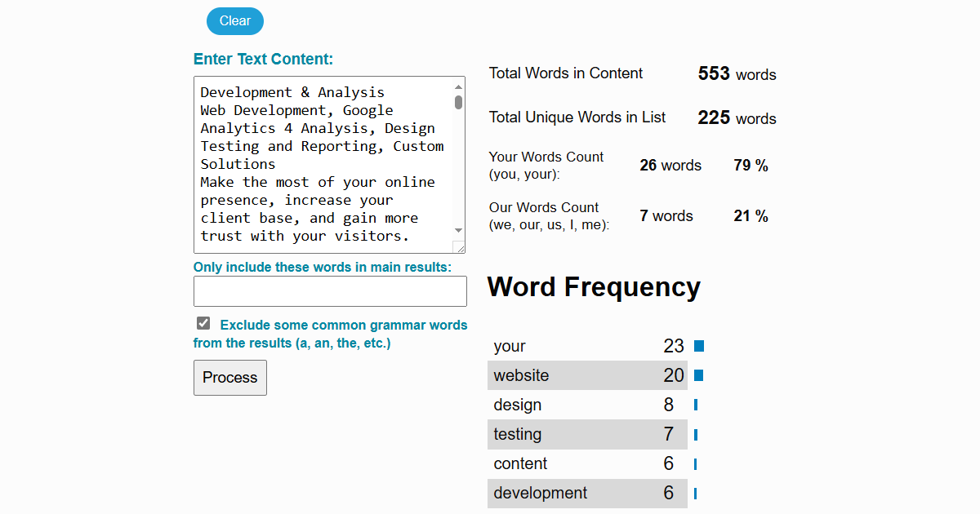Disable 'Exclude some common grammar words' checkbox
The image size is (980, 514).
[x=203, y=322]
